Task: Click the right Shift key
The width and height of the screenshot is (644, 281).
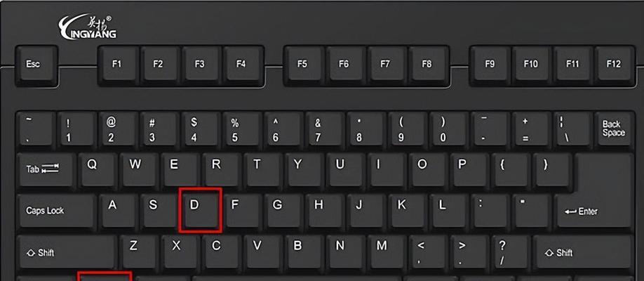Action: [x=582, y=254]
